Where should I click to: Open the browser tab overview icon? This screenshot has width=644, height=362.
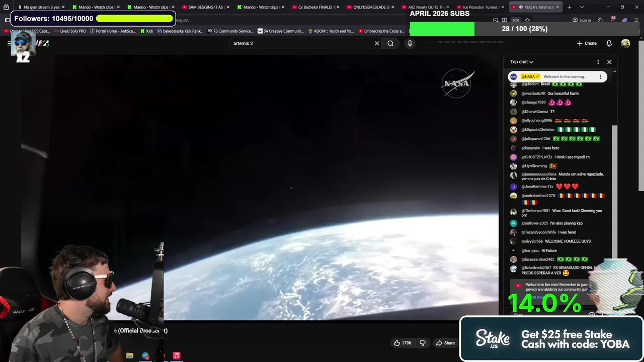[x=6, y=7]
